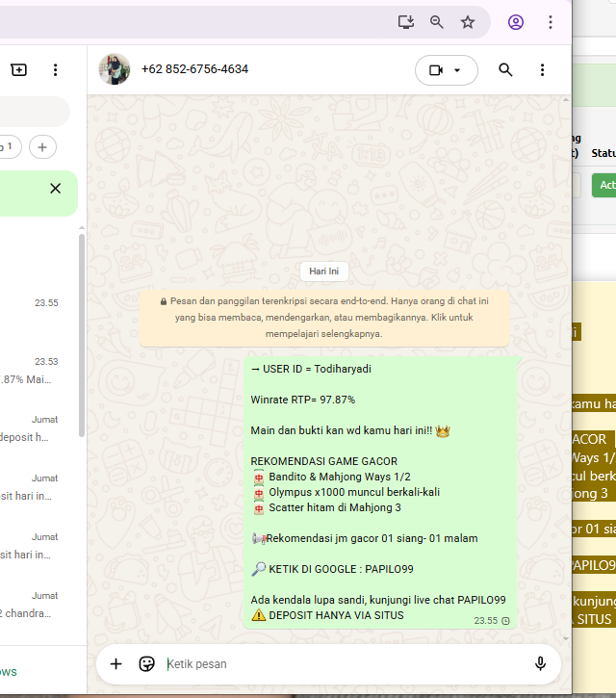This screenshot has width=616, height=698.
Task: Click the Bandito & Mahjong Ways 1/2 line
Action: coord(332,477)
